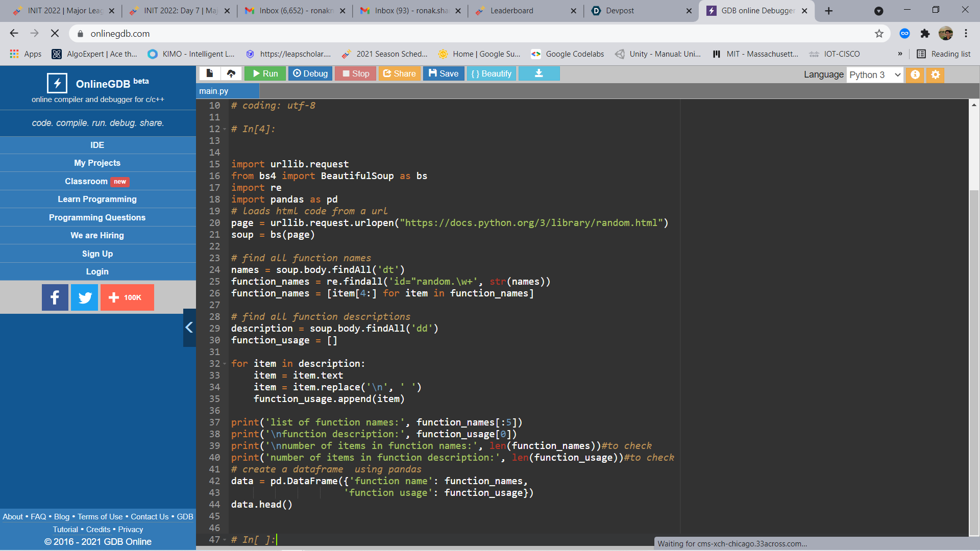Select the main.py file tab

tap(214, 91)
